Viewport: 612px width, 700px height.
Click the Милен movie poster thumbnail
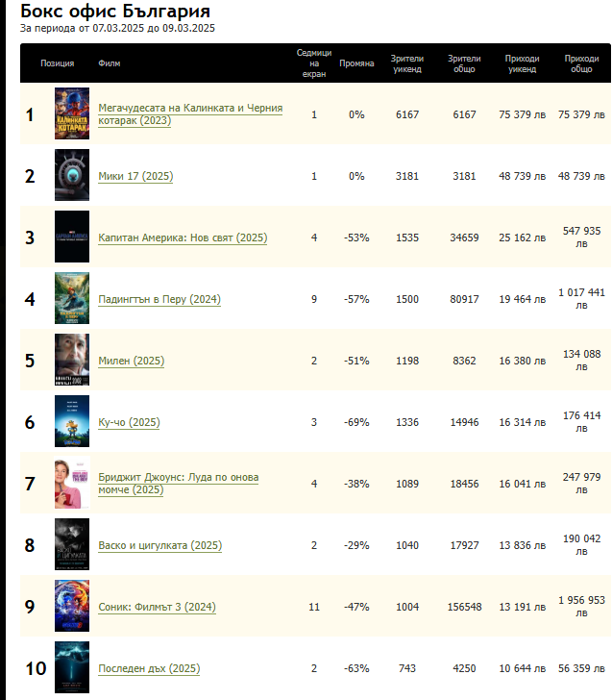72,361
